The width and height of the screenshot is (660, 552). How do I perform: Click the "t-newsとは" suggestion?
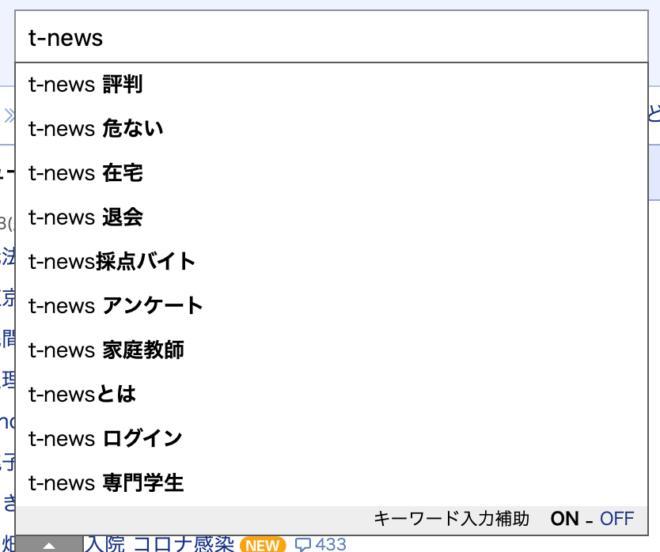pos(82,394)
